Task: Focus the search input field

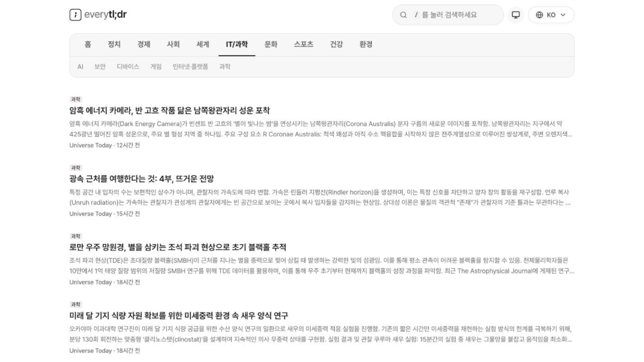Action: click(x=448, y=15)
